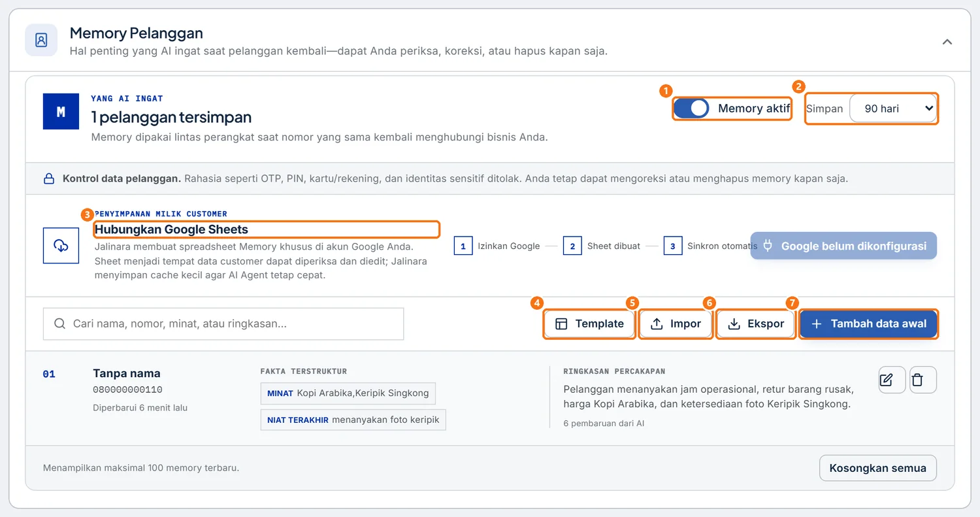Click the lock icon beside Kontrol data pelanggan
This screenshot has height=517, width=980.
pyautogui.click(x=49, y=178)
